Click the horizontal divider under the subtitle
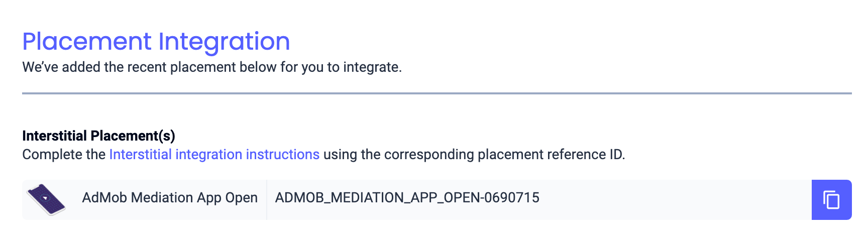The width and height of the screenshot is (868, 242). (x=437, y=93)
